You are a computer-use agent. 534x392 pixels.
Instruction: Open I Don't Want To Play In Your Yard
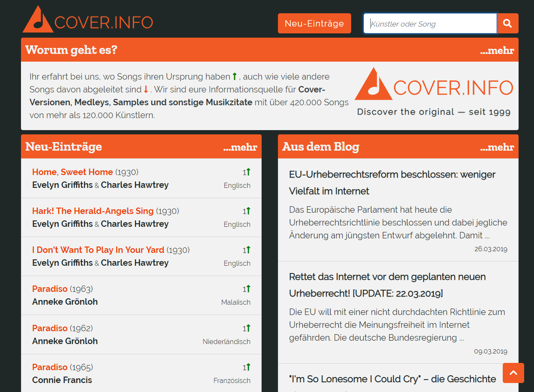point(98,250)
